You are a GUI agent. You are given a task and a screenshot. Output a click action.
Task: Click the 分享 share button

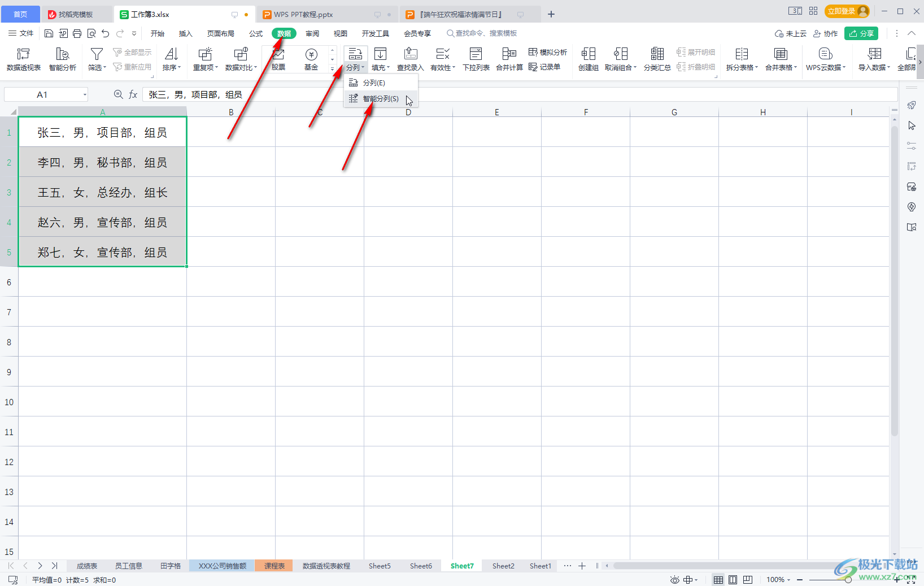coord(861,33)
